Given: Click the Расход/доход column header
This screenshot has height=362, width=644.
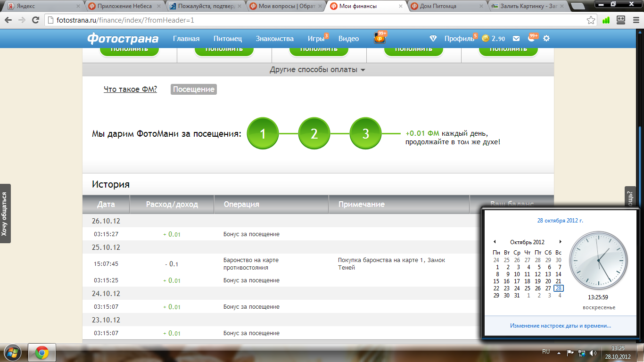Looking at the screenshot, I should (172, 204).
